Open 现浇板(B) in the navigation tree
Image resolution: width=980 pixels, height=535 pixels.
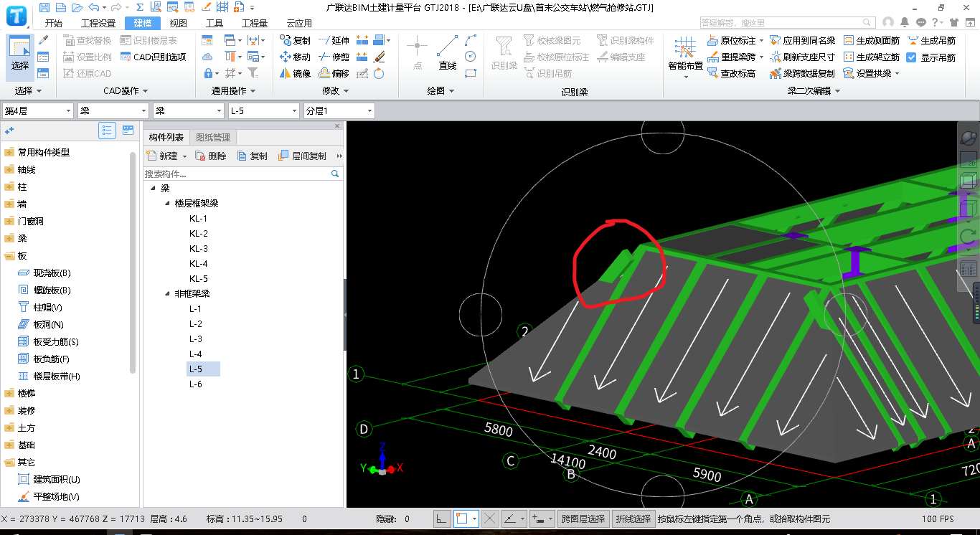(44, 273)
